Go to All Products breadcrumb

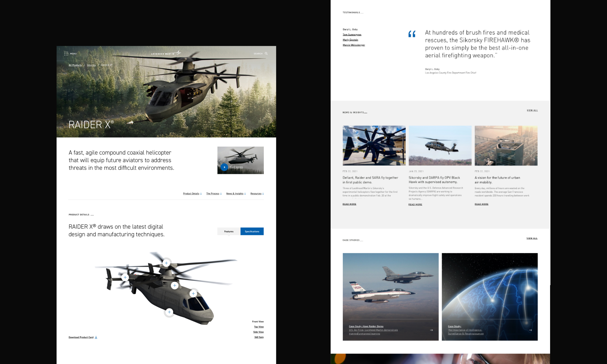click(75, 65)
